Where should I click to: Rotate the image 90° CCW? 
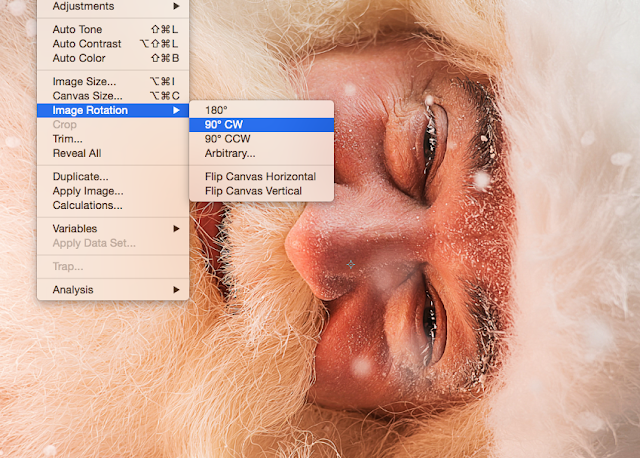coord(261,139)
